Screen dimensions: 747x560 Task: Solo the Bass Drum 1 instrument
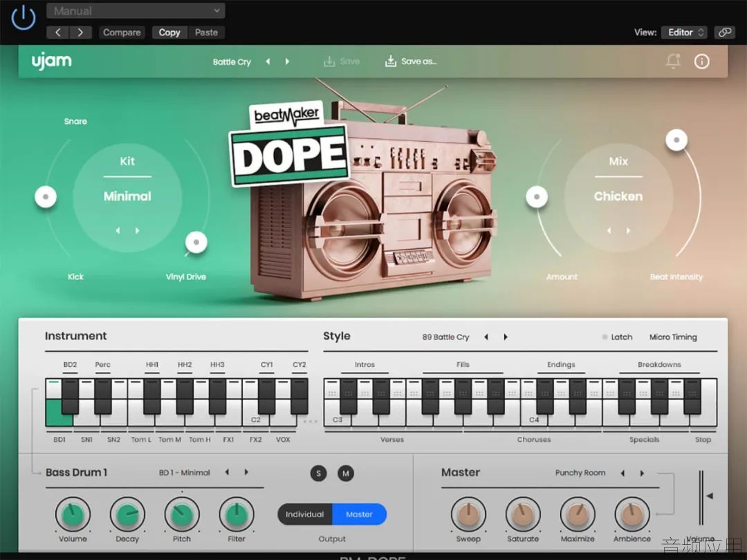[x=318, y=474]
